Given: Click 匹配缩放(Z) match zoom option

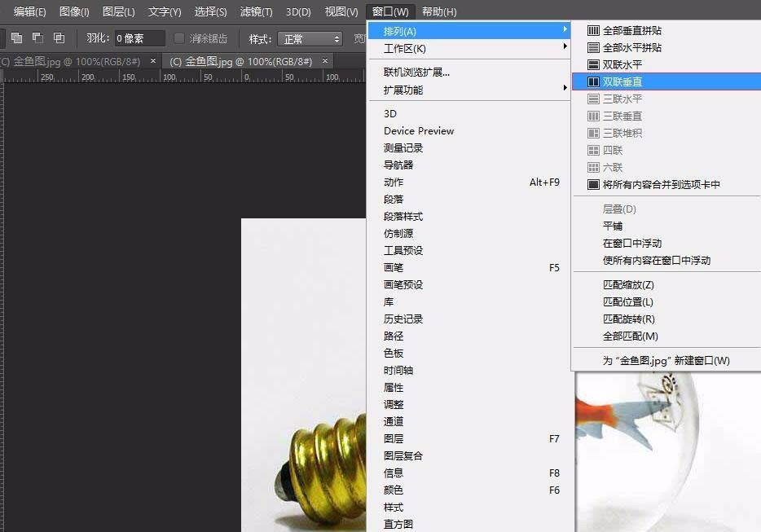Looking at the screenshot, I should tap(630, 285).
